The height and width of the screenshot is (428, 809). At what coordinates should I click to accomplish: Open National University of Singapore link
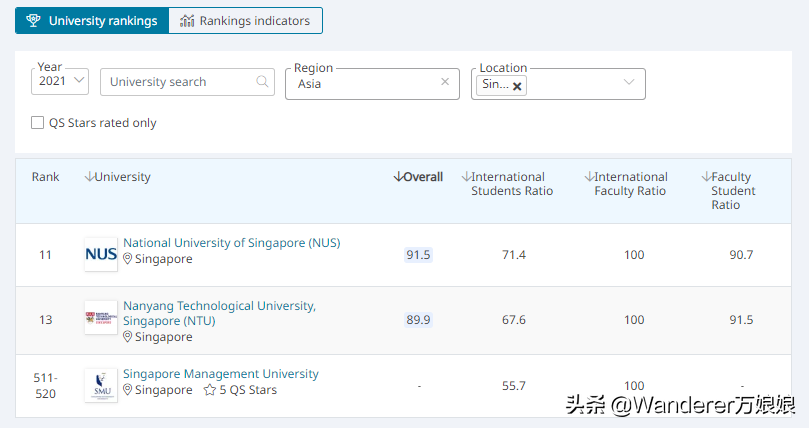[x=231, y=243]
